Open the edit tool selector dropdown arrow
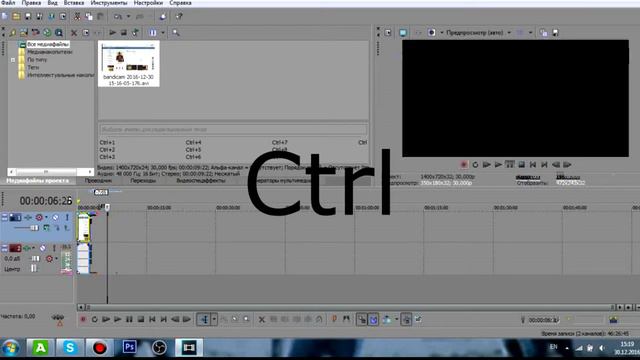The image size is (640, 360). click(x=214, y=319)
